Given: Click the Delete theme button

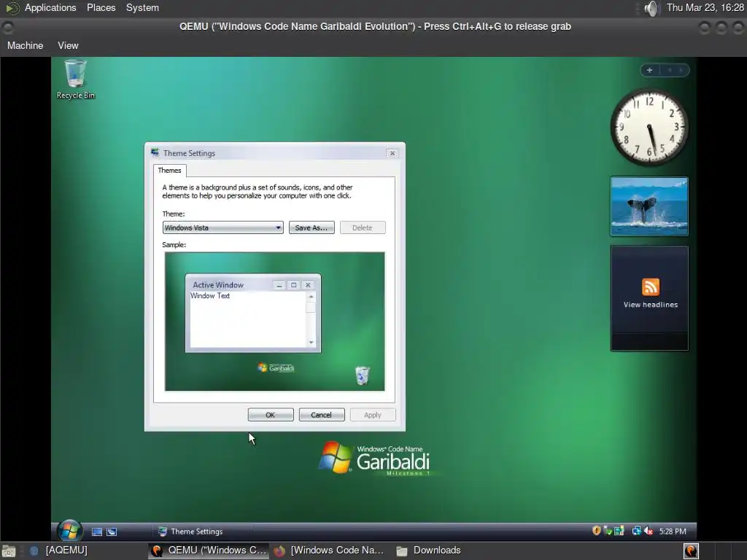Looking at the screenshot, I should pyautogui.click(x=363, y=227).
